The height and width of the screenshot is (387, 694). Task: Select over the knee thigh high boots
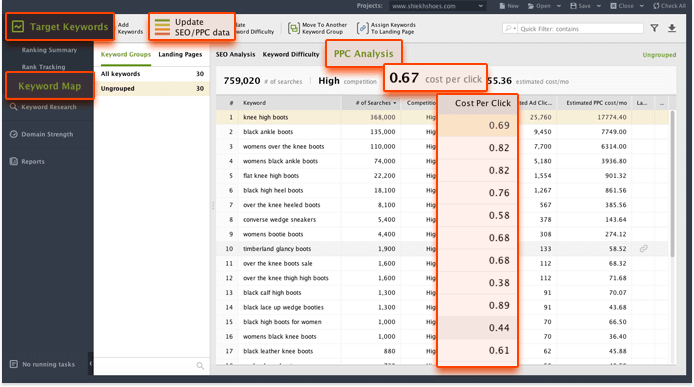285,278
